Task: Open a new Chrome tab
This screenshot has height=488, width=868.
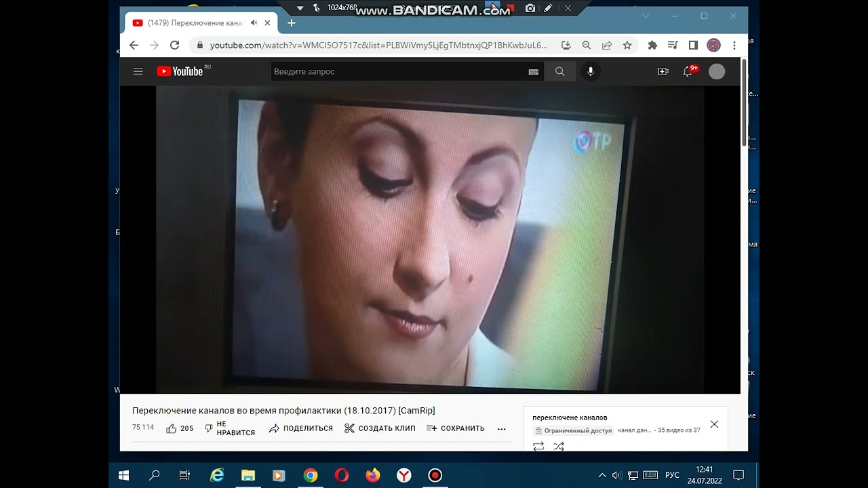Action: [x=292, y=23]
